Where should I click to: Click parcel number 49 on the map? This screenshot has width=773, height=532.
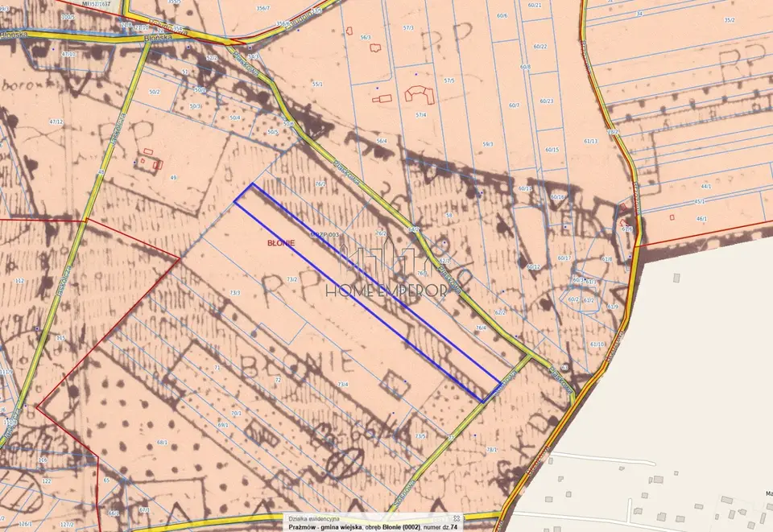tap(173, 177)
